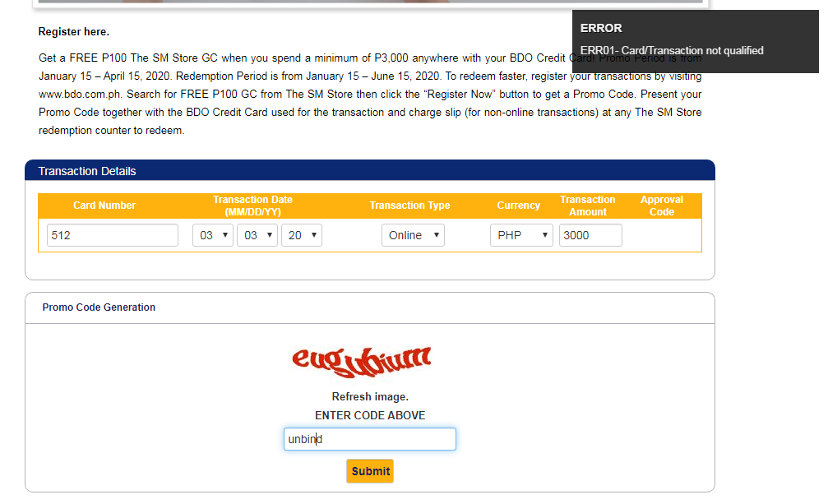Click the Transaction Amount column header
The width and height of the screenshot is (828, 504).
tap(588, 206)
